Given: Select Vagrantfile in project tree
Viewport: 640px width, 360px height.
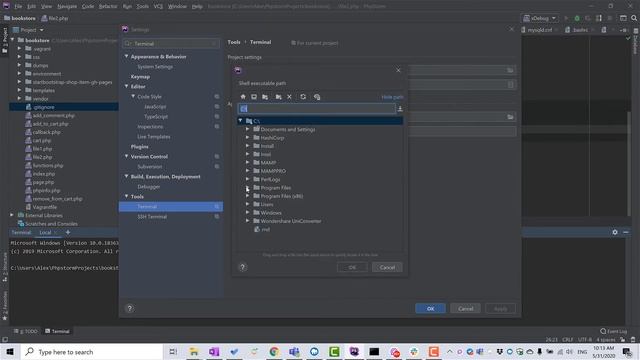Looking at the screenshot, I should point(44,207).
